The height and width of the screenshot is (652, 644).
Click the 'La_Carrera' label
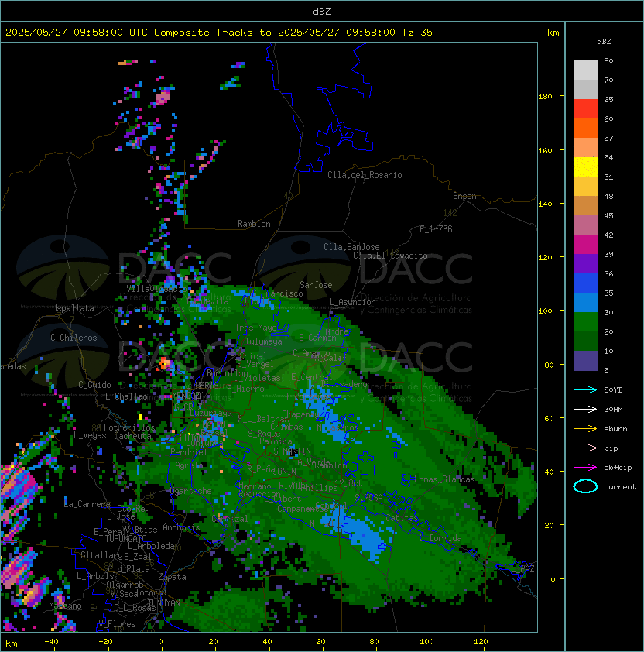click(87, 504)
